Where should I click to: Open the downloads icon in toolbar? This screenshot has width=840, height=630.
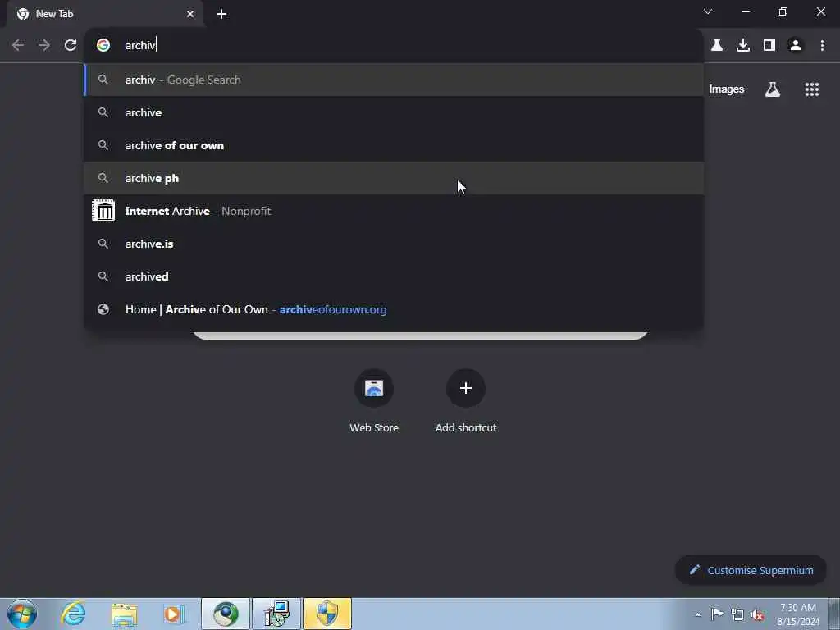[x=743, y=46]
